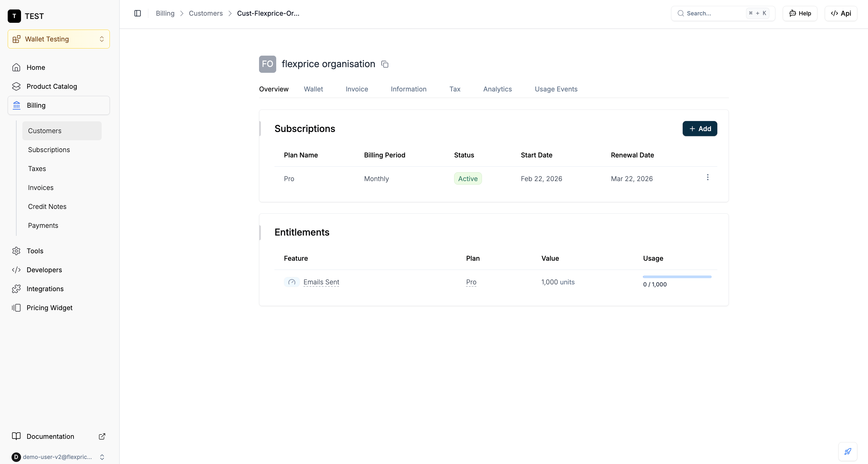Click the Emails Sent meter icon
The width and height of the screenshot is (868, 464).
[292, 282]
